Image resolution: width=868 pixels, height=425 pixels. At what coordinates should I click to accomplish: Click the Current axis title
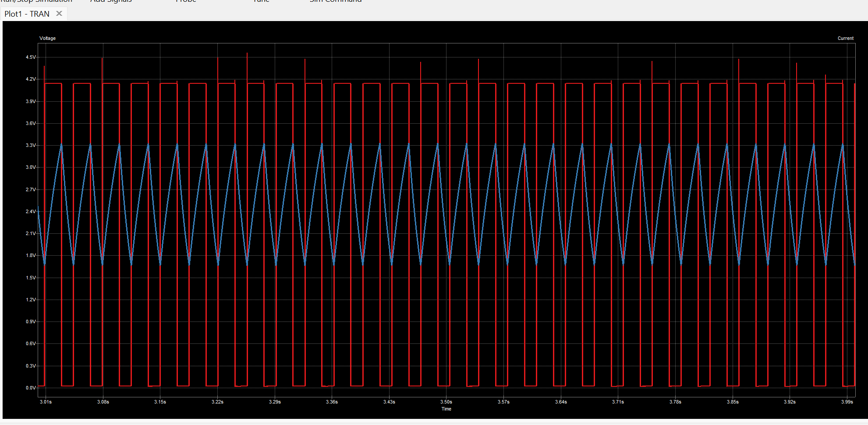pos(845,38)
